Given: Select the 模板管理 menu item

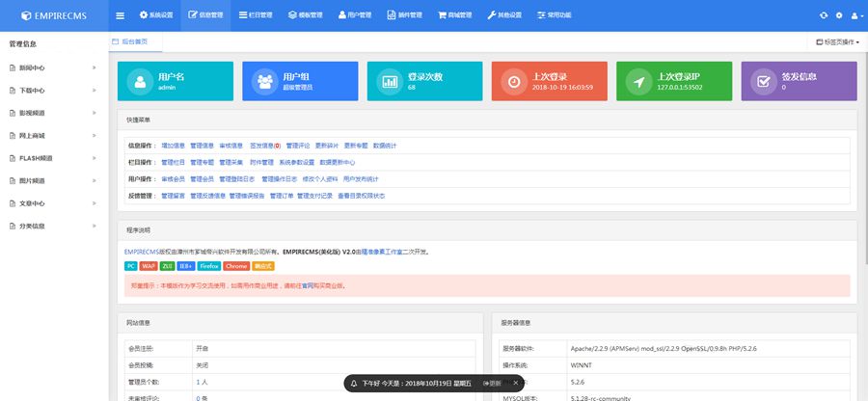Looking at the screenshot, I should [x=304, y=15].
